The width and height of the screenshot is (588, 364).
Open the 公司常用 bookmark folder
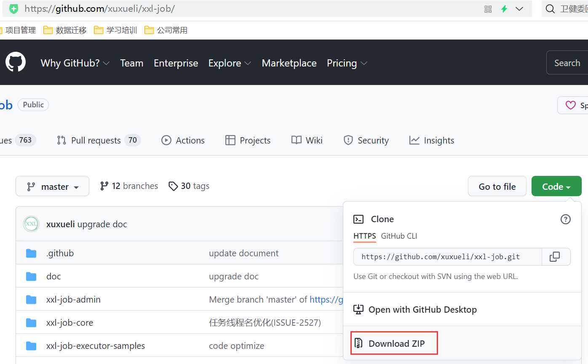click(166, 30)
